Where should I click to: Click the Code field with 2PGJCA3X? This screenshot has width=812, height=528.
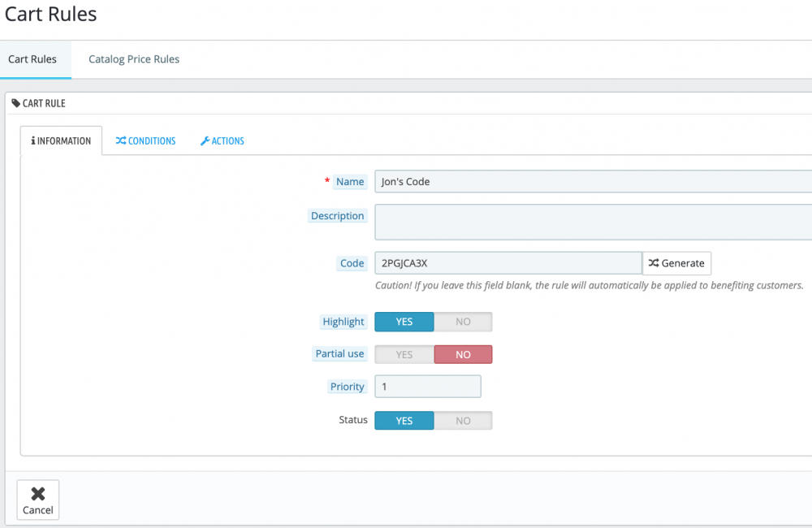pyautogui.click(x=508, y=263)
